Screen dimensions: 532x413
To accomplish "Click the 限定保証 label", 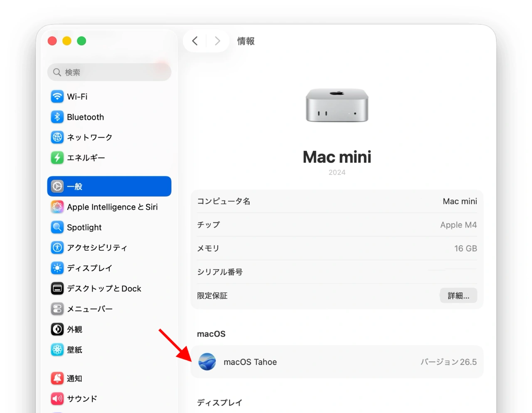I will (212, 296).
